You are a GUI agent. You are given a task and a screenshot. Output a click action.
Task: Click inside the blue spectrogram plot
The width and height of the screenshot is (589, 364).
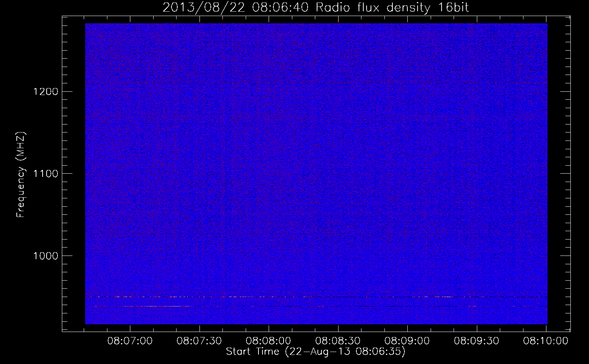[x=316, y=174]
